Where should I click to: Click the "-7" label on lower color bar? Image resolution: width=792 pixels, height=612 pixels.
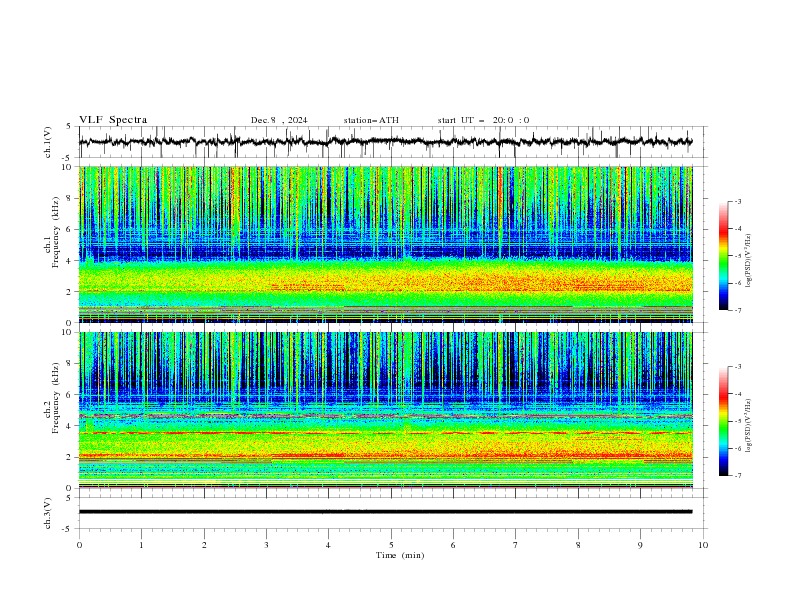point(737,476)
